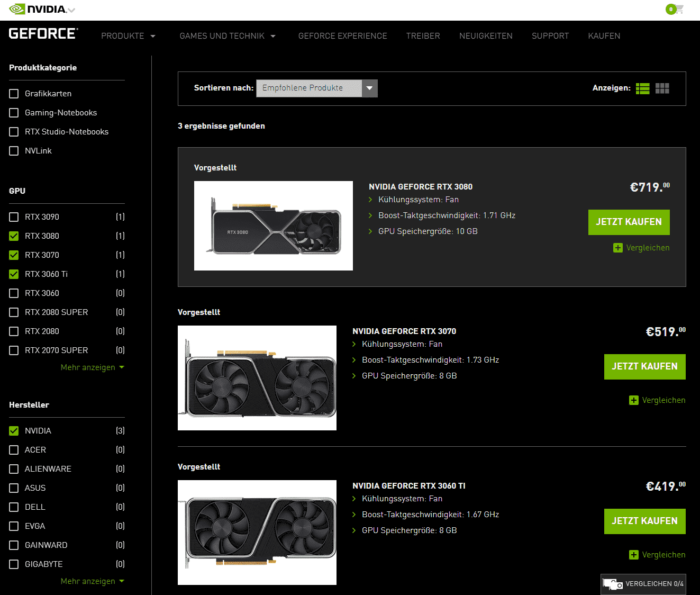Check the Gaming-Notebooks category
700x595 pixels.
click(x=14, y=113)
